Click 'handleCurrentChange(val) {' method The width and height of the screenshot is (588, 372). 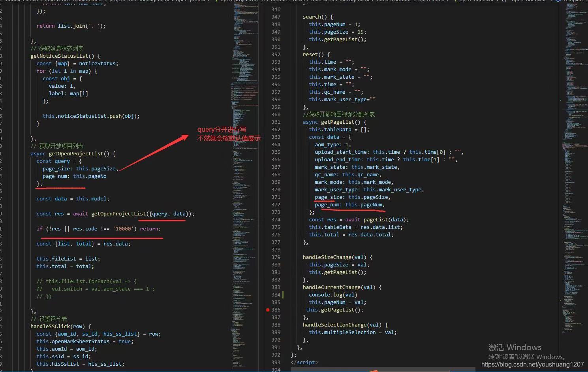click(x=342, y=287)
